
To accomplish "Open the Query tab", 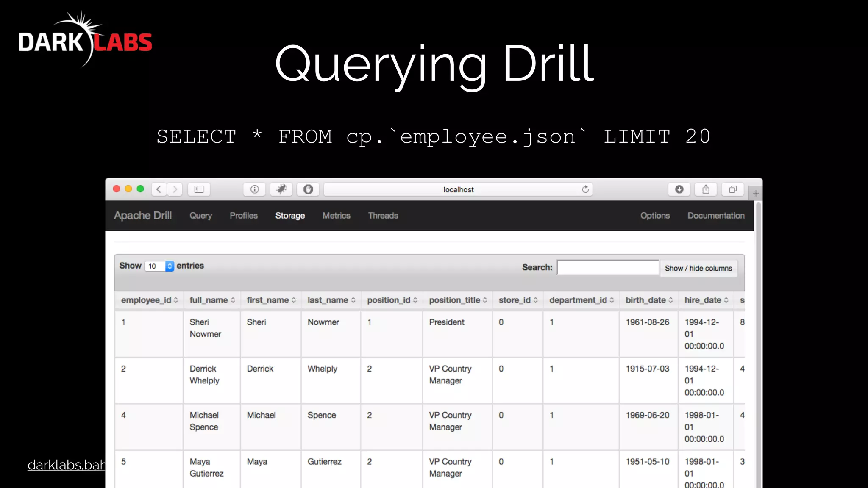I will pyautogui.click(x=200, y=216).
